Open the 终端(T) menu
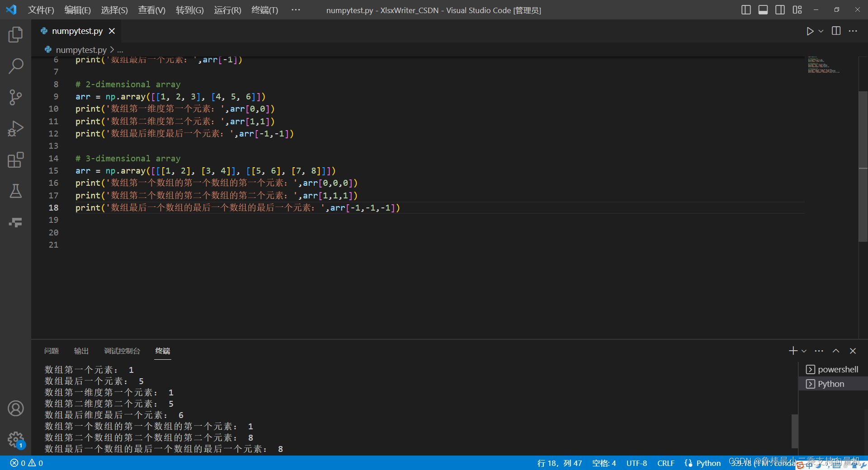 tap(264, 10)
